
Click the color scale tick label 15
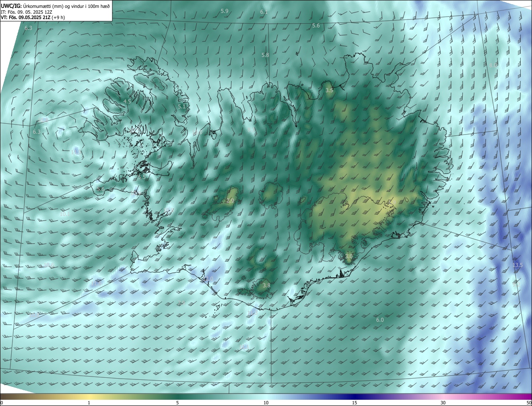pyautogui.click(x=355, y=403)
